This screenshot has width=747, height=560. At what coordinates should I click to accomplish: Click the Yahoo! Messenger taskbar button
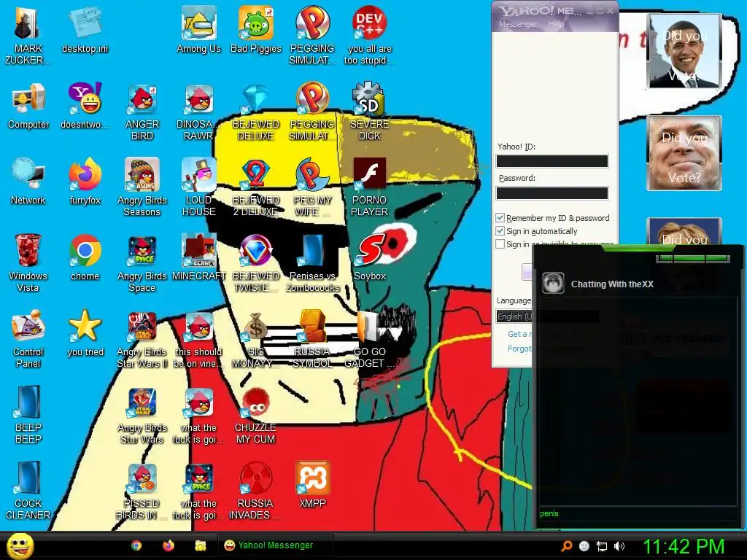click(x=275, y=545)
